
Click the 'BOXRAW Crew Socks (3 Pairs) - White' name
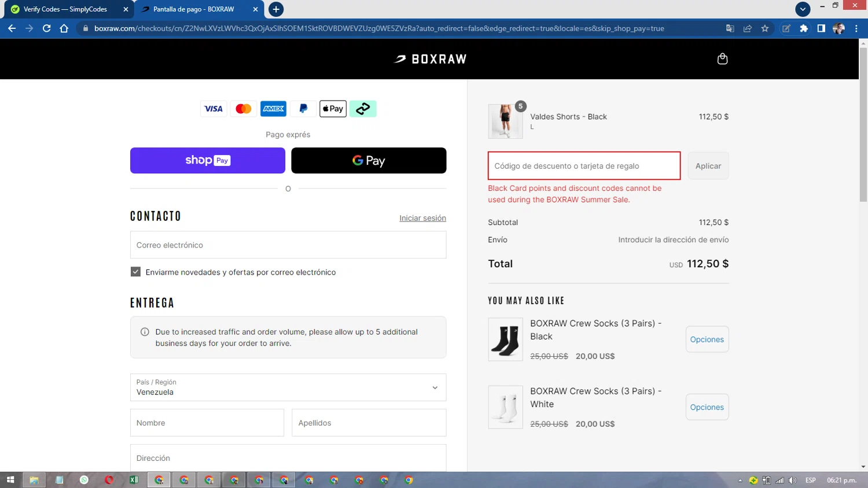click(x=596, y=398)
